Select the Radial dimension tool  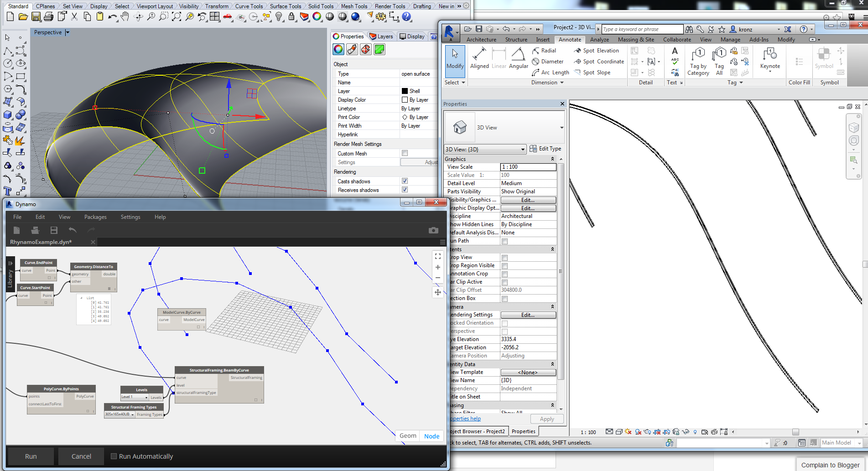tap(544, 51)
